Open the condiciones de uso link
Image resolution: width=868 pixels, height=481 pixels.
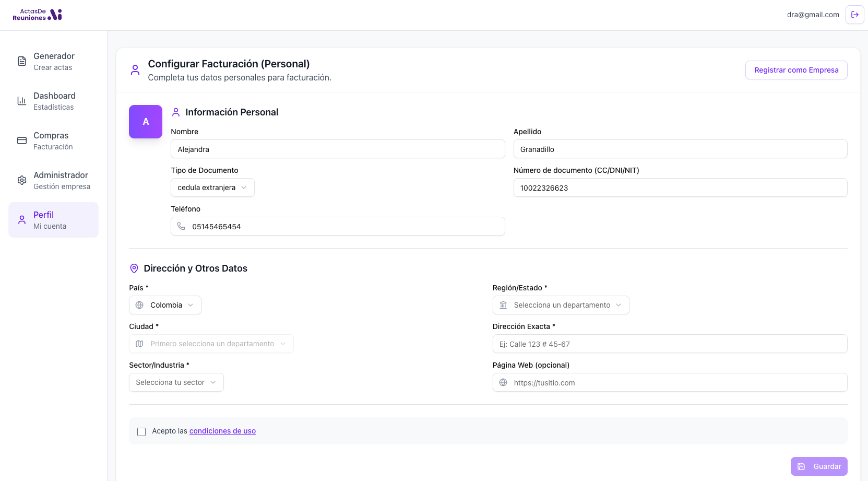[x=222, y=431]
